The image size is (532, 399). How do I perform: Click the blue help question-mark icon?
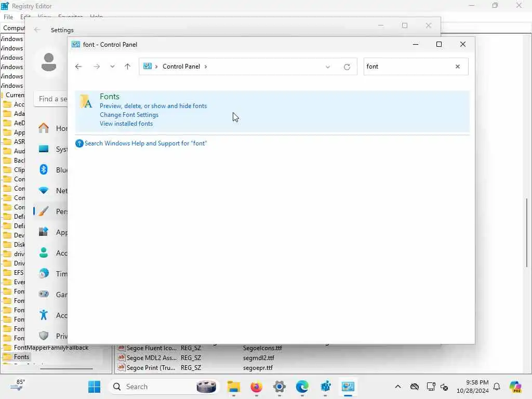[79, 143]
